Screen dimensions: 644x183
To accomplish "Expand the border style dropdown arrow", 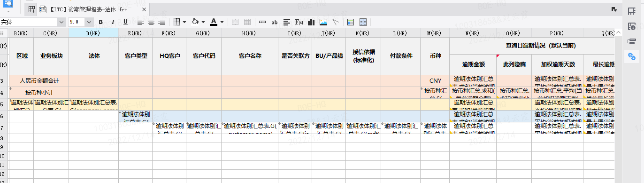I will point(184,22).
